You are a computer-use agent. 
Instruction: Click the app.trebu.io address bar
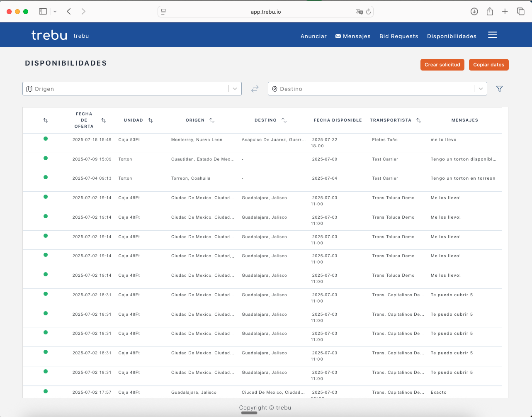pyautogui.click(x=265, y=12)
